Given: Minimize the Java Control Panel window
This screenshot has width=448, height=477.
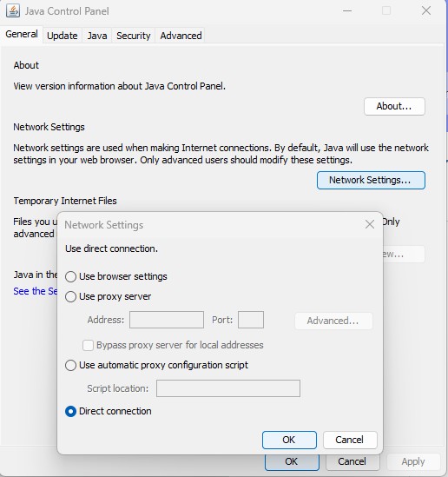Looking at the screenshot, I should [x=347, y=11].
